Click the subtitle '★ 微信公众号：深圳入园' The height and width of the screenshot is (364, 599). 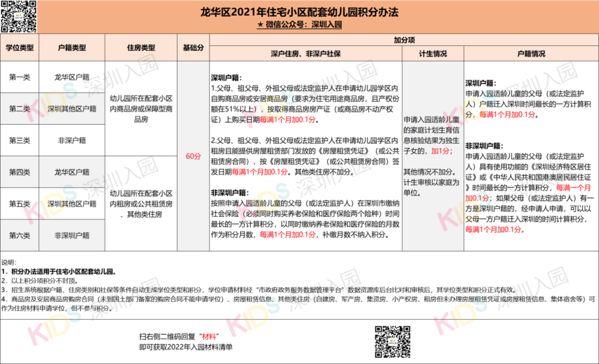pos(299,25)
